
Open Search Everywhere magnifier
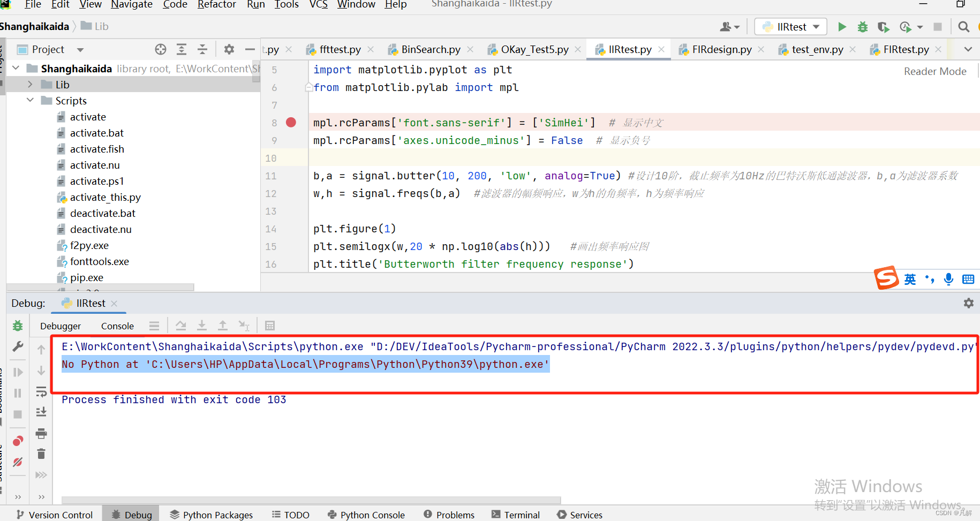(963, 27)
